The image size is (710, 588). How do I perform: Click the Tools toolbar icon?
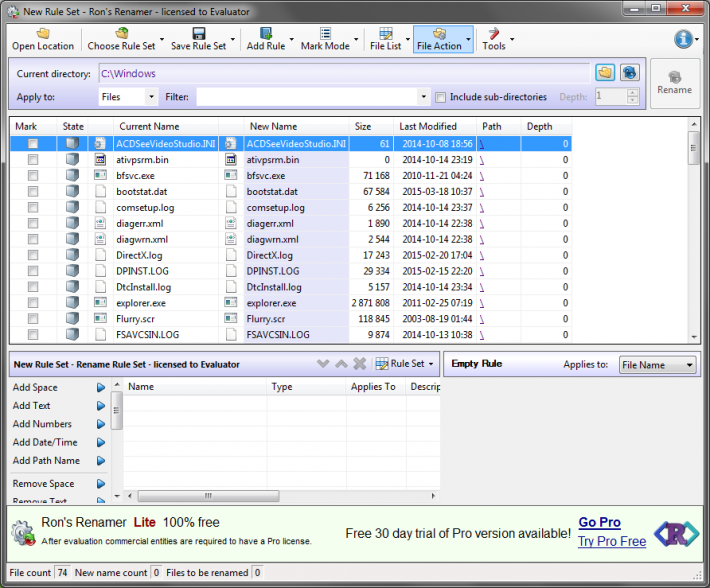pos(494,33)
